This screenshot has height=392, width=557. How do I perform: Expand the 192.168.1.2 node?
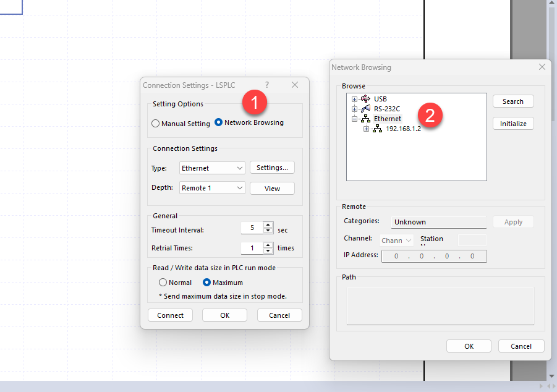pos(366,129)
